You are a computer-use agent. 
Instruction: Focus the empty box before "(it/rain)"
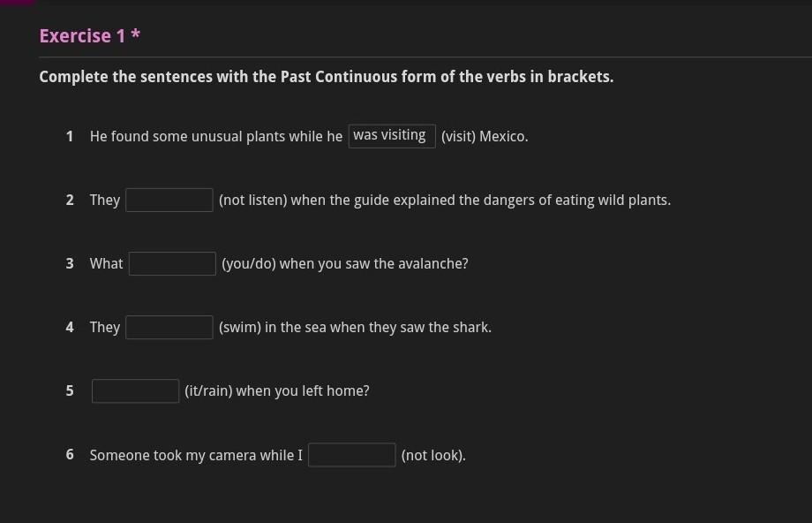(136, 390)
